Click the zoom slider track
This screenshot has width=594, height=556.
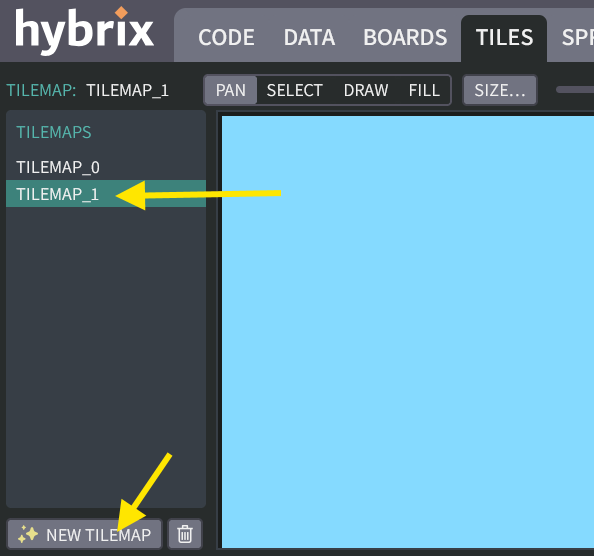pyautogui.click(x=575, y=90)
